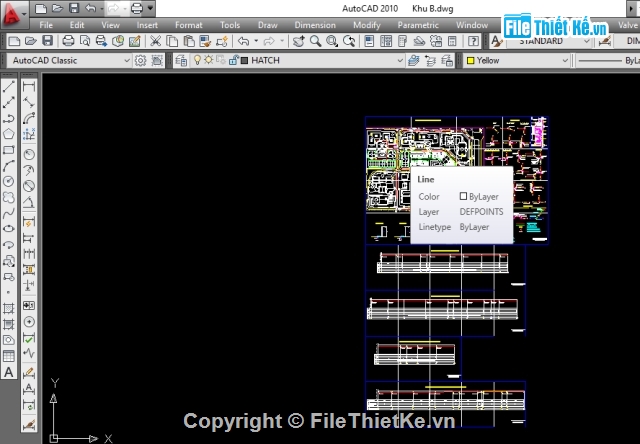Image resolution: width=640 pixels, height=444 pixels.
Task: Click the Workspace Settings gear icon
Action: coord(140,60)
